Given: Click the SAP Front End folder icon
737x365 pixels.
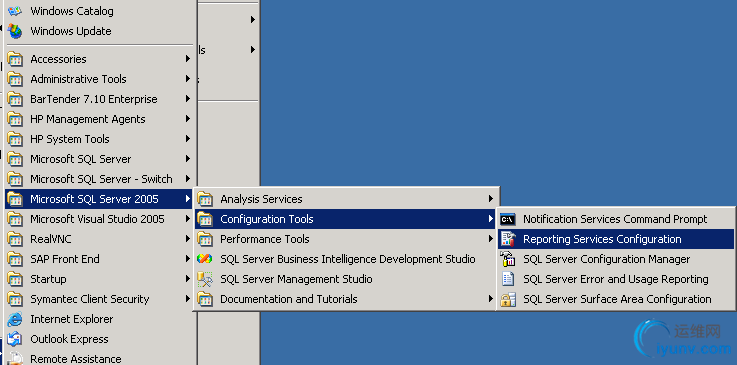Looking at the screenshot, I should pyautogui.click(x=15, y=259).
